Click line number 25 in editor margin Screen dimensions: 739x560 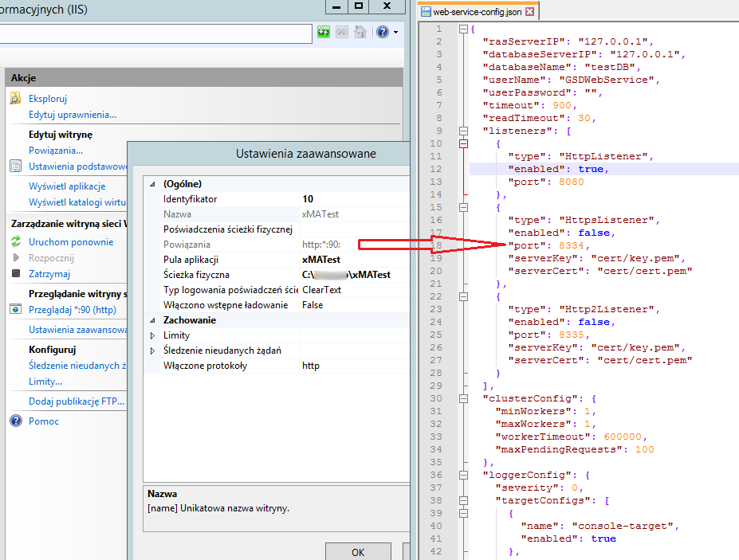pyautogui.click(x=436, y=335)
